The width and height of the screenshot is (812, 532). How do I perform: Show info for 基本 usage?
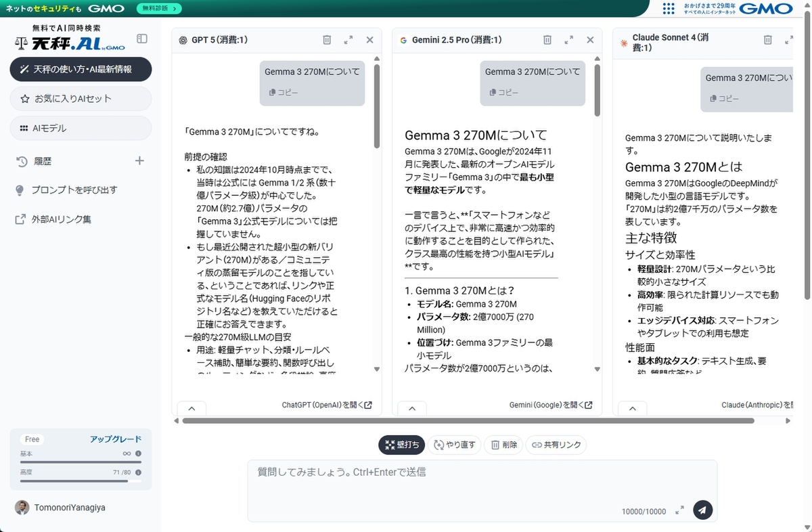pyautogui.click(x=138, y=453)
